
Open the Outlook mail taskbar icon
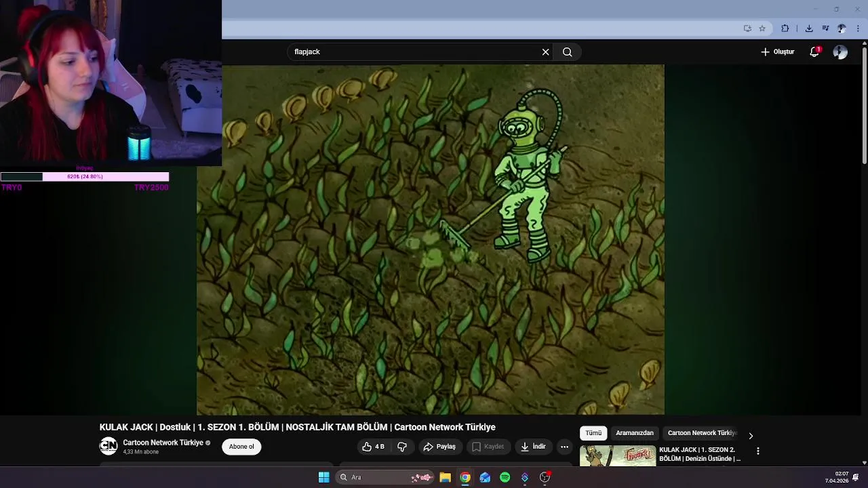point(485,477)
